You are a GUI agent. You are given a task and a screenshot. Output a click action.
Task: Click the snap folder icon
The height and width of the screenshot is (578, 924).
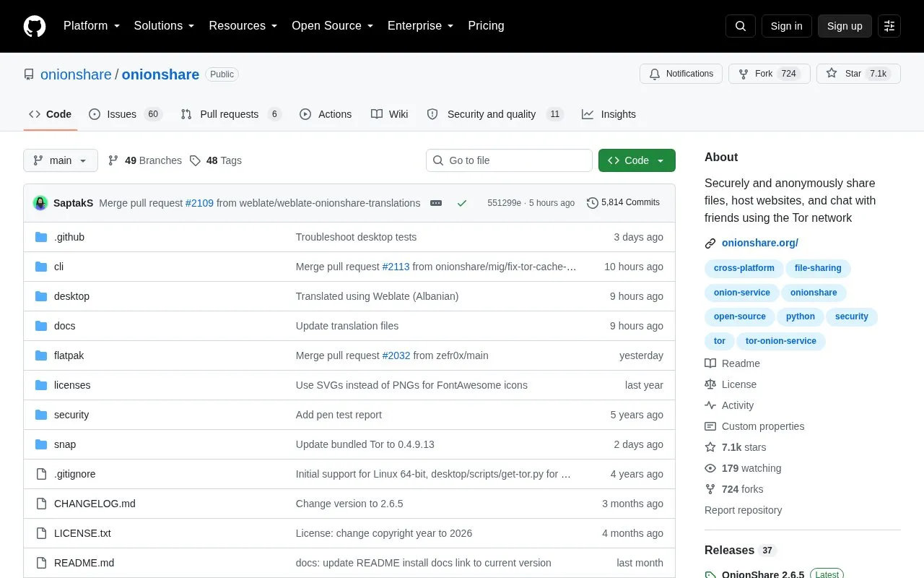coord(41,444)
